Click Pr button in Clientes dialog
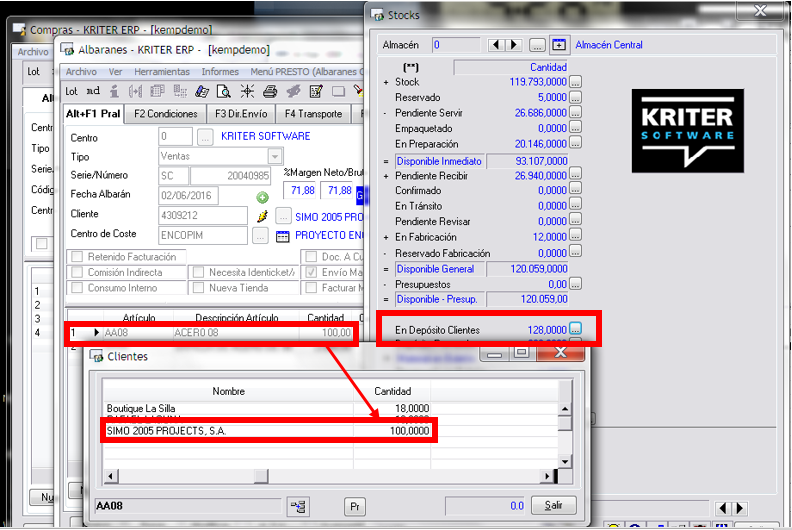The height and width of the screenshot is (530, 792). coord(355,506)
